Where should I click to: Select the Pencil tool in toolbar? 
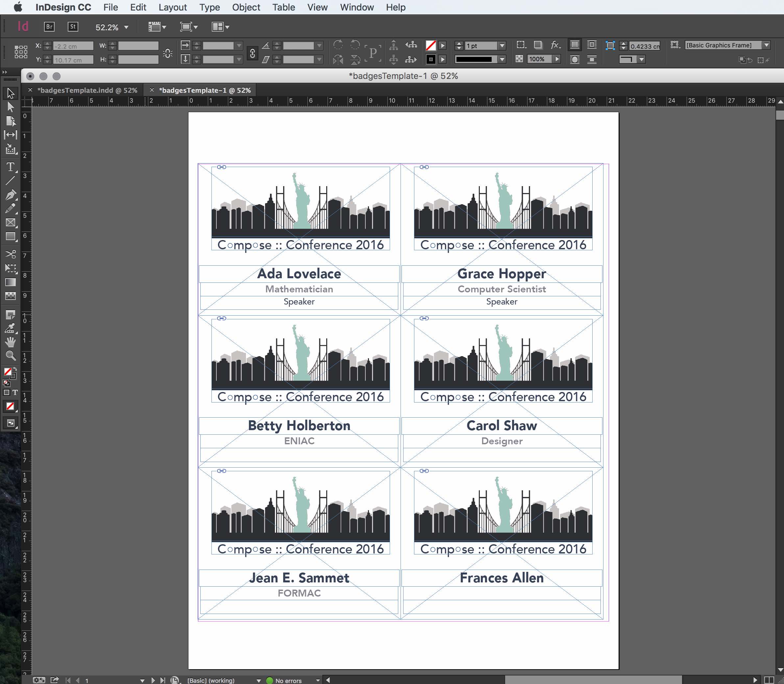coord(10,207)
